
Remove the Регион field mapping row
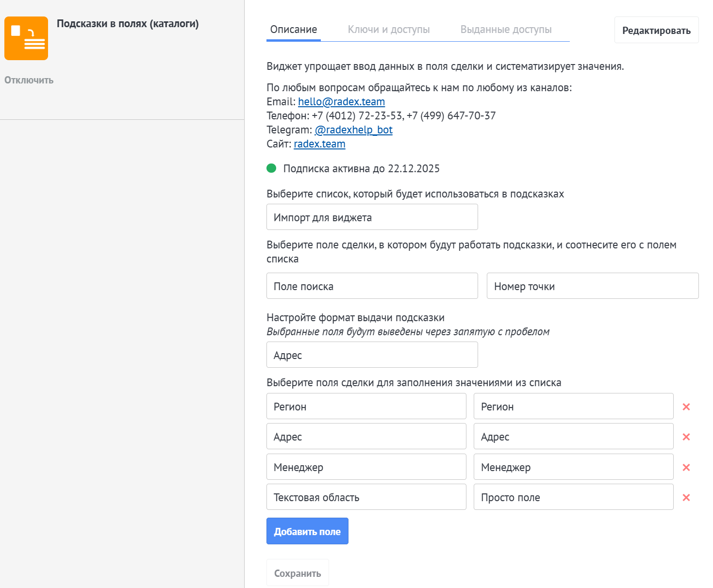(x=686, y=407)
